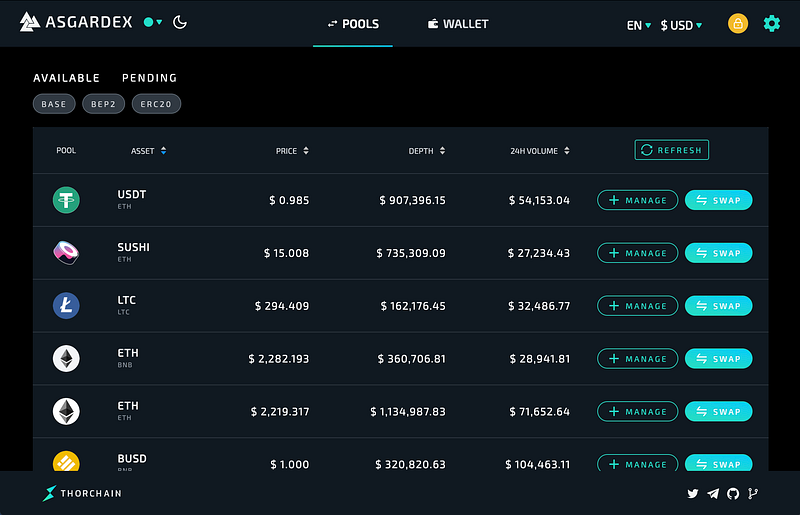Open the EN language dropdown
Image resolution: width=800 pixels, height=515 pixels.
tap(639, 25)
